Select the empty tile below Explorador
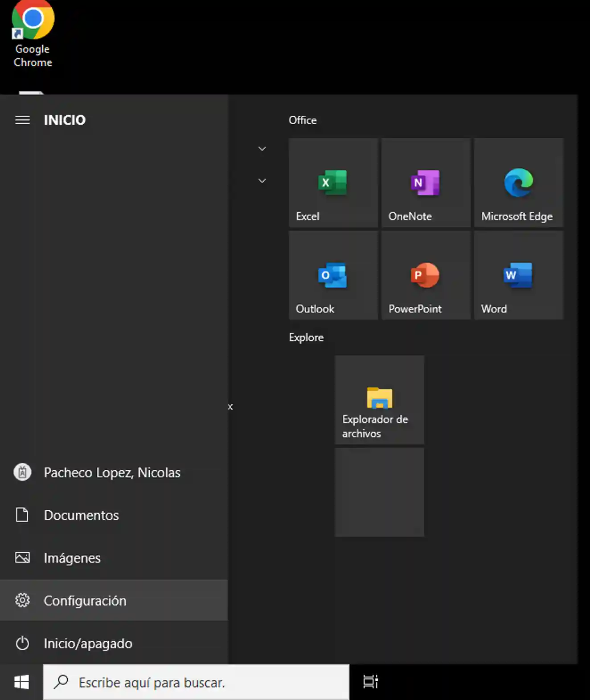 (379, 492)
